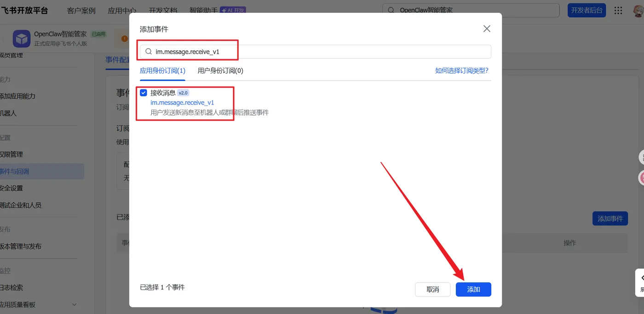Click the search icon in the top bar search box
Image resolution: width=644 pixels, height=314 pixels.
coord(391,10)
